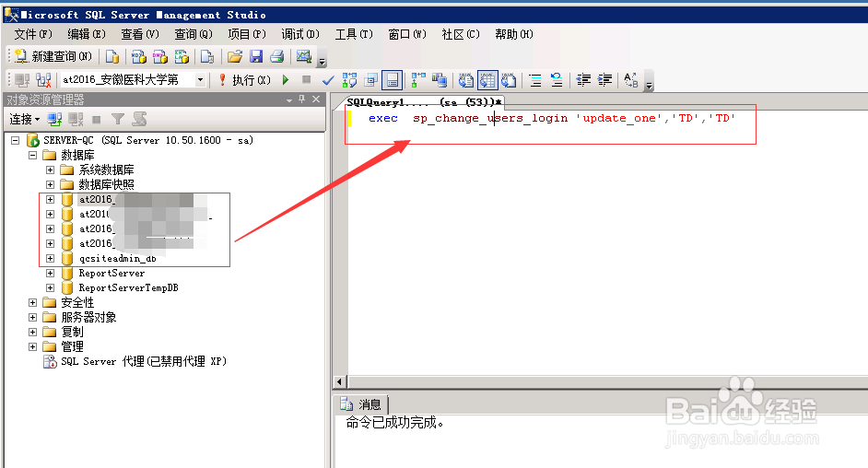Click the Open File folder icon
The image size is (868, 468).
235,56
